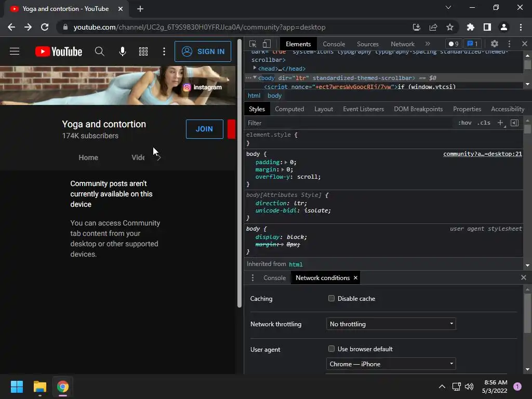Open DevTools customize three-dot menu
532x399 pixels.
click(x=509, y=44)
